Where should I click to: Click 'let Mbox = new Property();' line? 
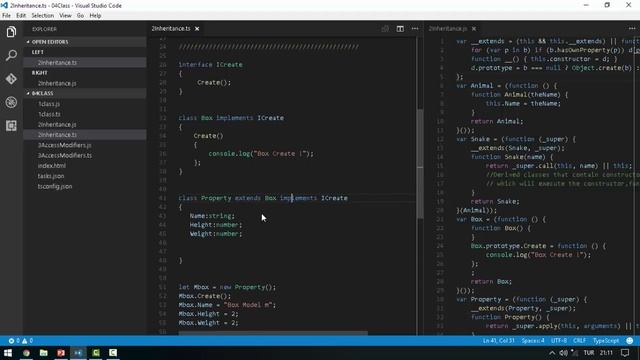(x=227, y=287)
